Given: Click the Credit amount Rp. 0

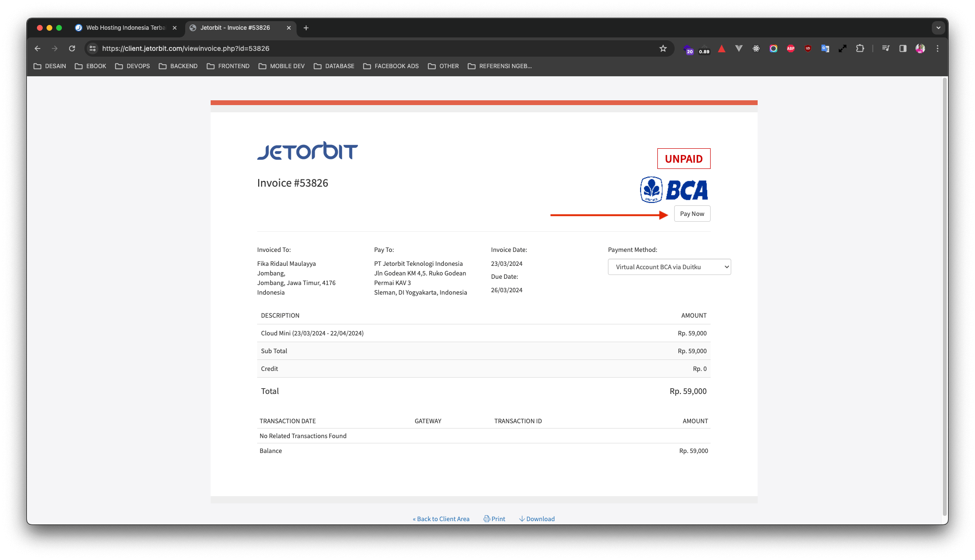Looking at the screenshot, I should (700, 369).
